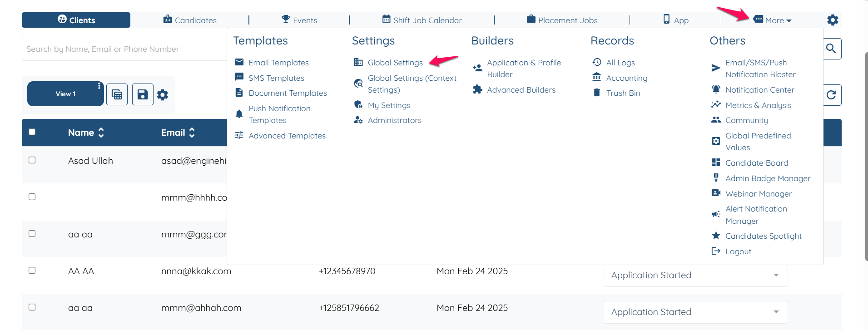Click the save view floppy icon
The image size is (868, 330).
pyautogui.click(x=143, y=94)
